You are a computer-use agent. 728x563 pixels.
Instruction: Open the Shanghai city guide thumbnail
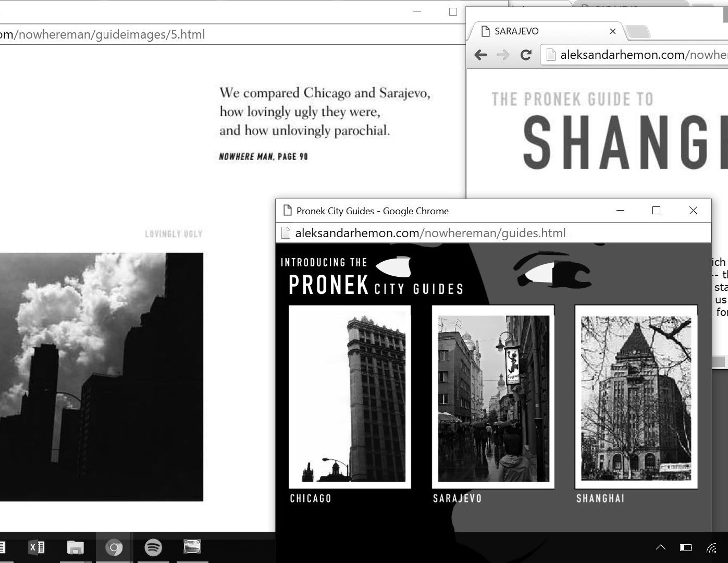(636, 397)
